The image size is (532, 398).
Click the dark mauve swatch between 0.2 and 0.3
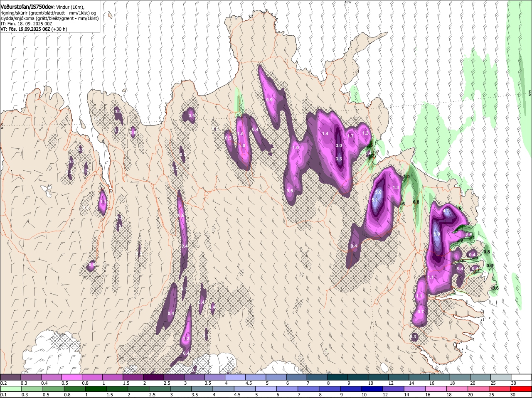pos(10,377)
